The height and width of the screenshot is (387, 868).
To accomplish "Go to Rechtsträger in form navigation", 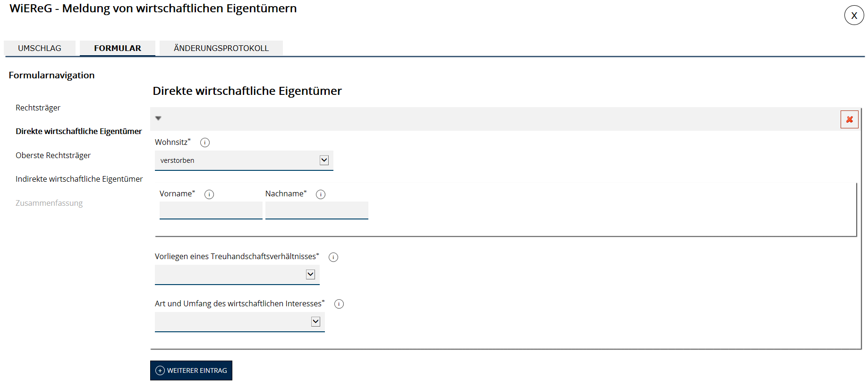I will (x=38, y=108).
